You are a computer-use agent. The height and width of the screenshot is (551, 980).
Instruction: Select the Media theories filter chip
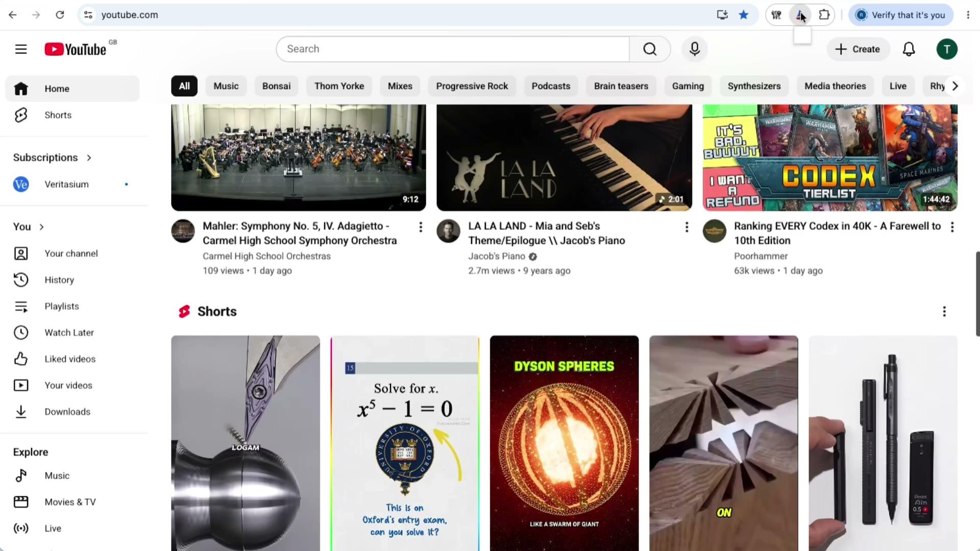point(835,86)
